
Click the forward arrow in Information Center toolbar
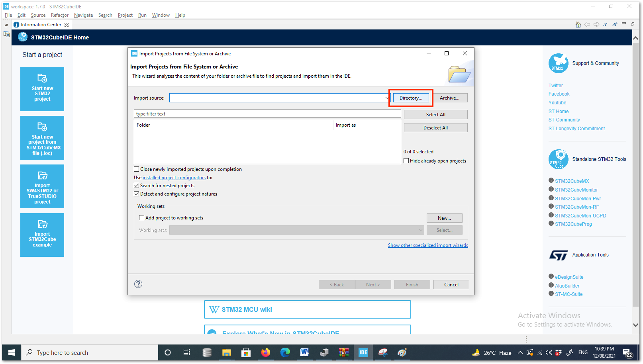[596, 25]
